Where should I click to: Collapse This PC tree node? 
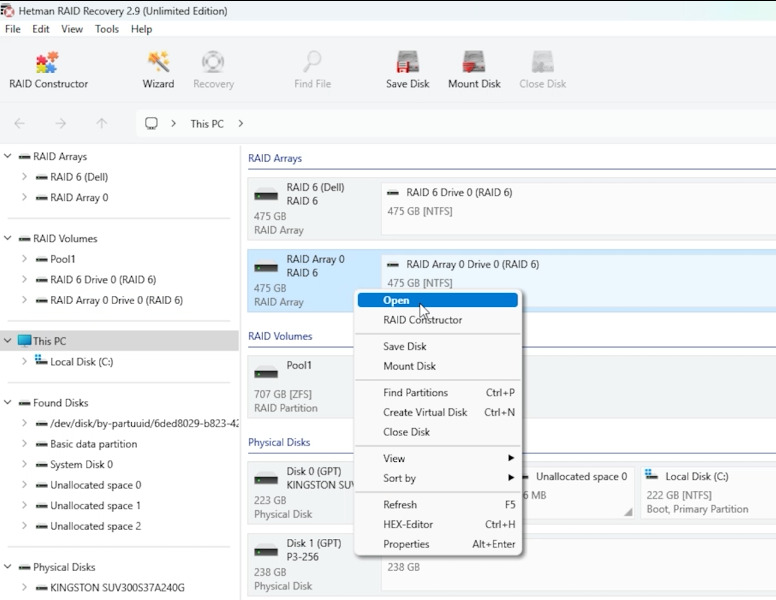(7, 341)
